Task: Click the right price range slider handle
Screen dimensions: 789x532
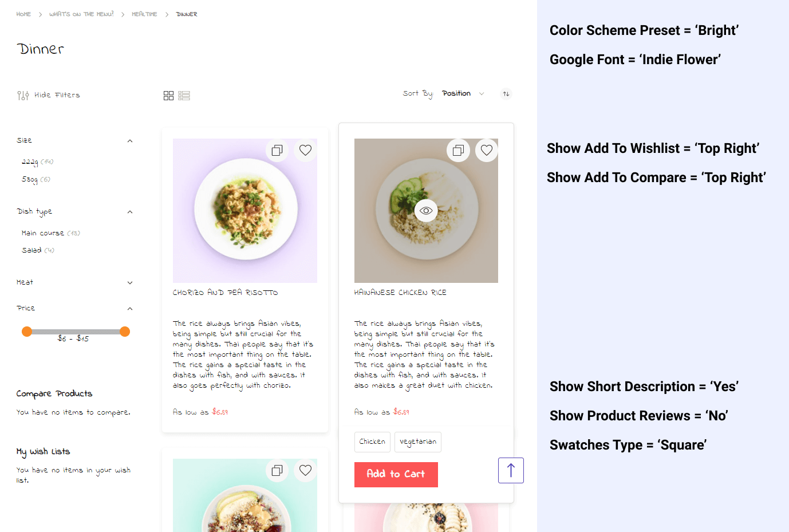Action: coord(125,332)
